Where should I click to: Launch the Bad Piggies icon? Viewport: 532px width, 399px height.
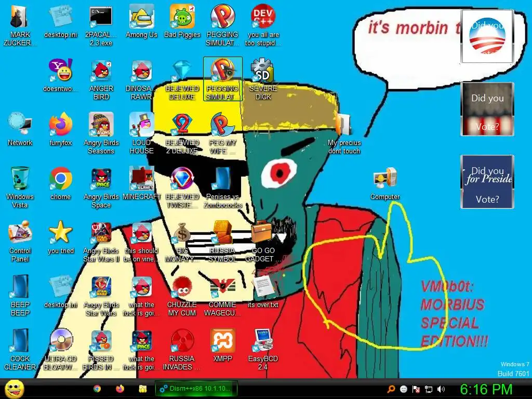pos(182,21)
